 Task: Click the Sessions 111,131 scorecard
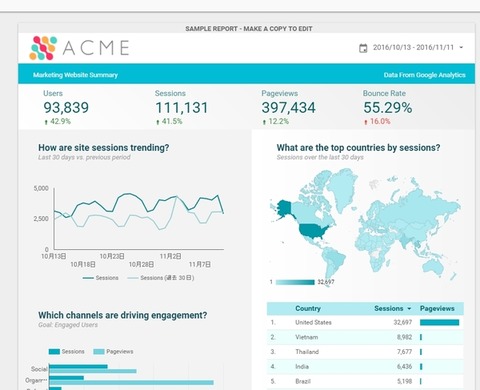(182, 107)
